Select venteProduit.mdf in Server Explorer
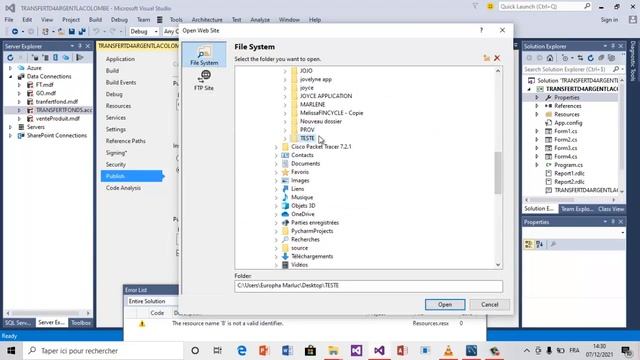 58,119
